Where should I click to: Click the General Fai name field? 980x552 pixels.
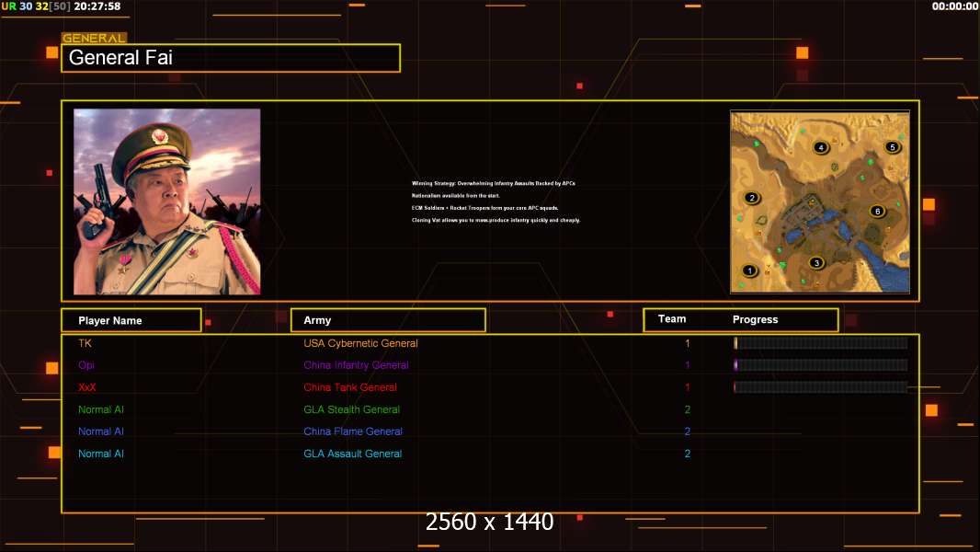[231, 58]
